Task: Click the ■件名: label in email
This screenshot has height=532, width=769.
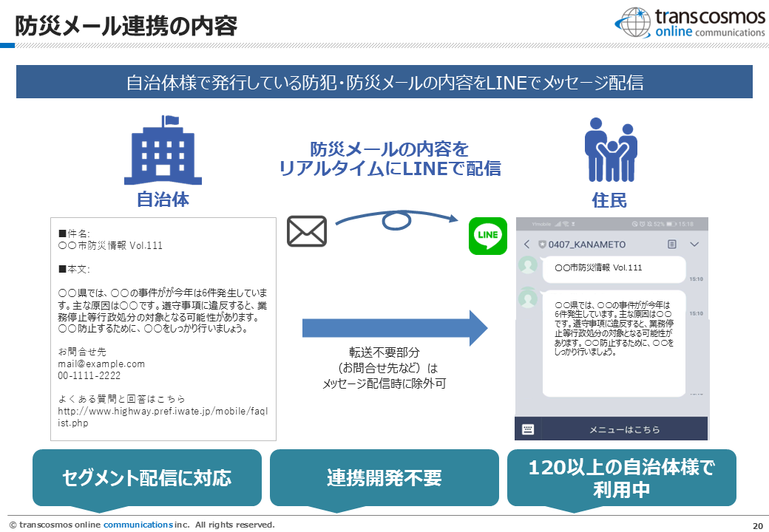Action: pos(74,233)
